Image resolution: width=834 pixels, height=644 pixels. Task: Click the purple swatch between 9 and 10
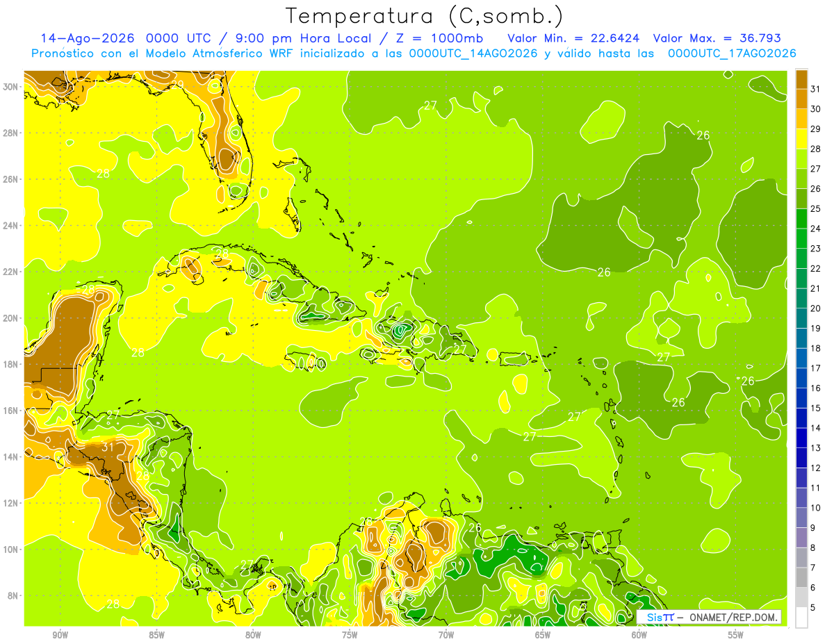[801, 538]
